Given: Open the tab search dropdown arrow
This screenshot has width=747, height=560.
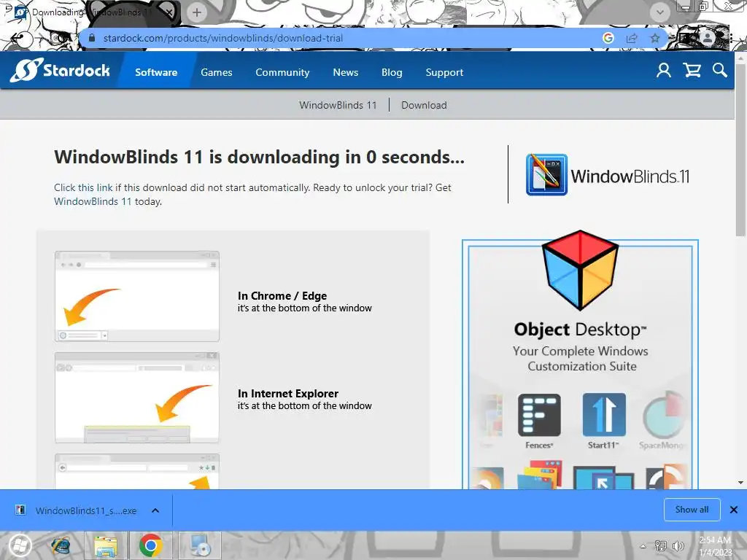Looking at the screenshot, I should [x=659, y=12].
